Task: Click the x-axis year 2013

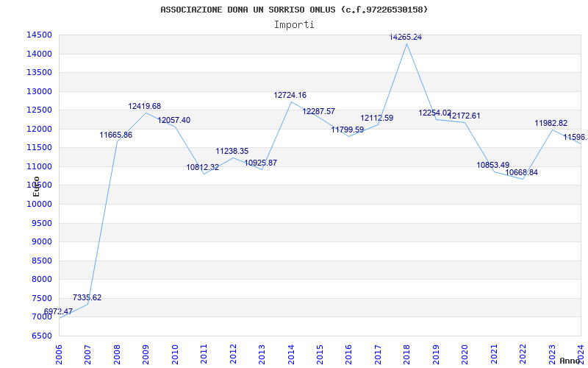Action: coord(262,355)
